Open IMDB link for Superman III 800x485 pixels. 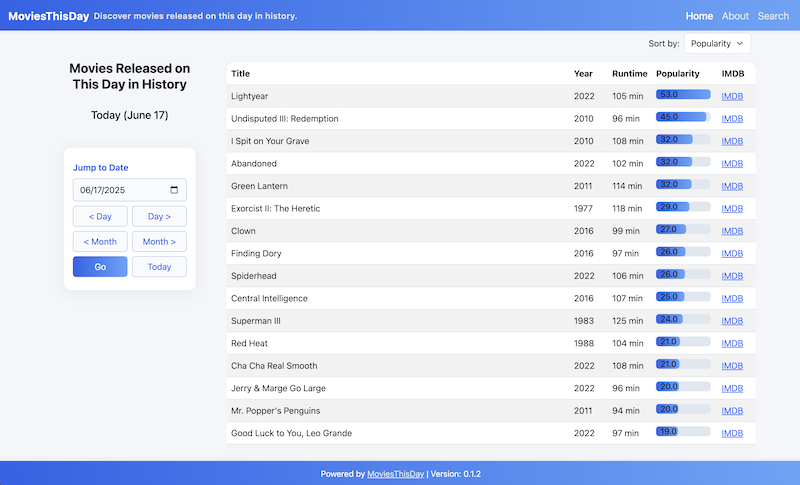(x=732, y=320)
